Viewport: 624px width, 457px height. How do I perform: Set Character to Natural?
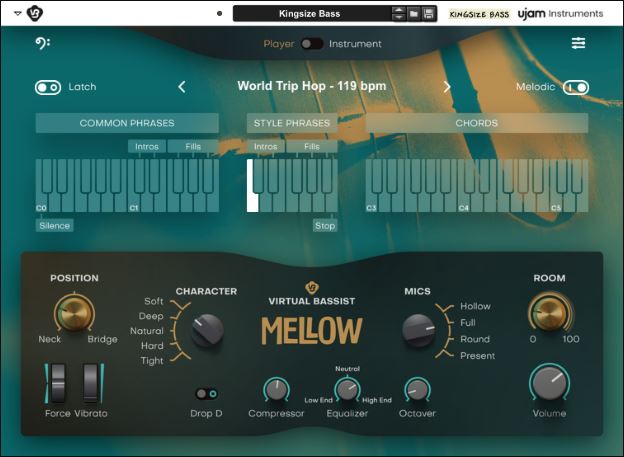coord(147,331)
